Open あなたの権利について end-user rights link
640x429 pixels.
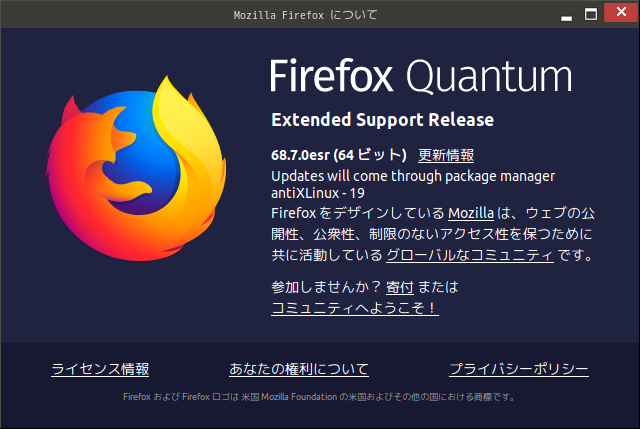(299, 369)
